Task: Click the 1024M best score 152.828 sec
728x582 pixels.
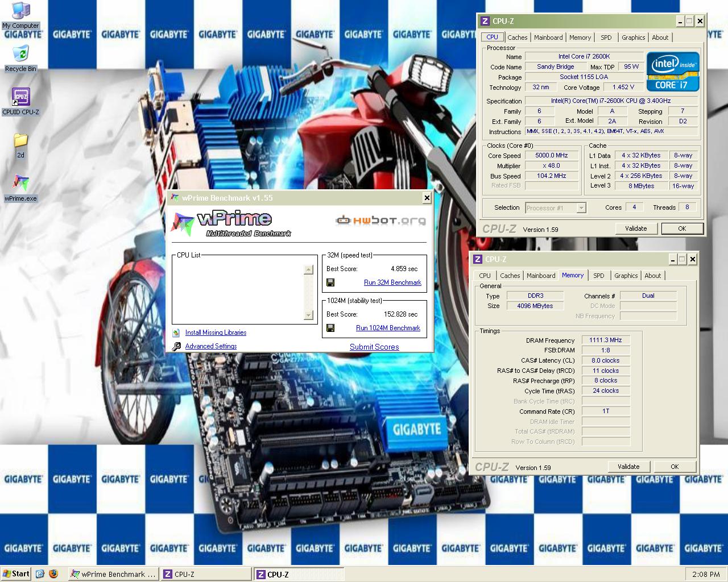Action: click(400, 314)
